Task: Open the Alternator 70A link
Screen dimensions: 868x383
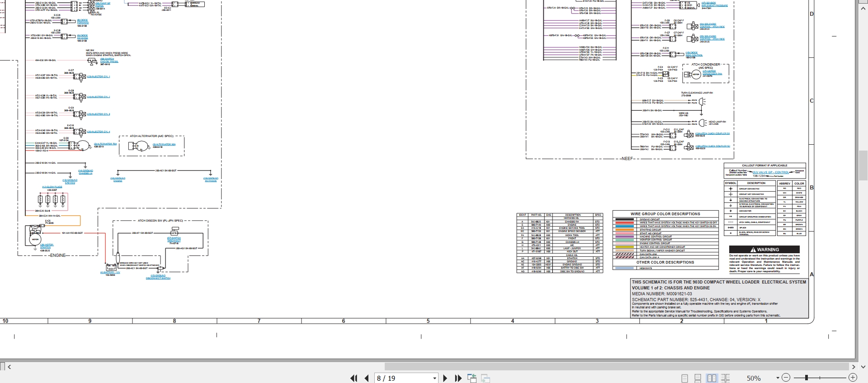Action: click(105, 144)
